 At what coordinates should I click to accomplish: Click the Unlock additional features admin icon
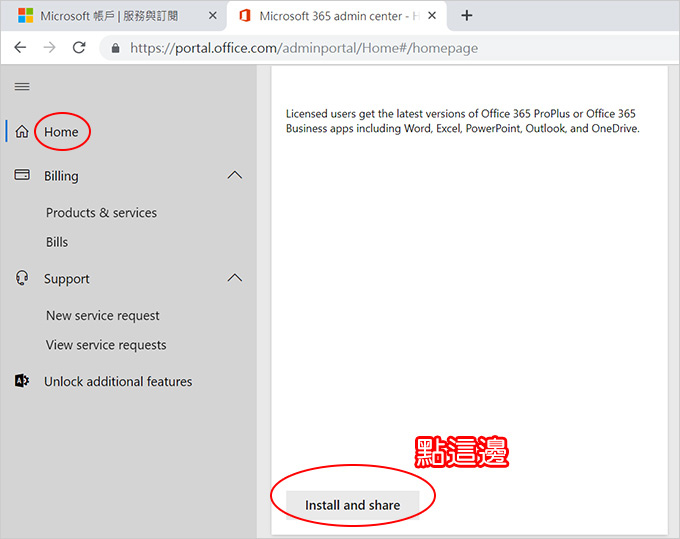[x=22, y=381]
